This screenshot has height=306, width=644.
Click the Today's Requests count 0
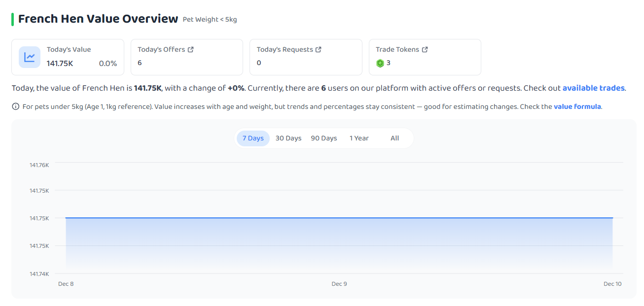259,63
